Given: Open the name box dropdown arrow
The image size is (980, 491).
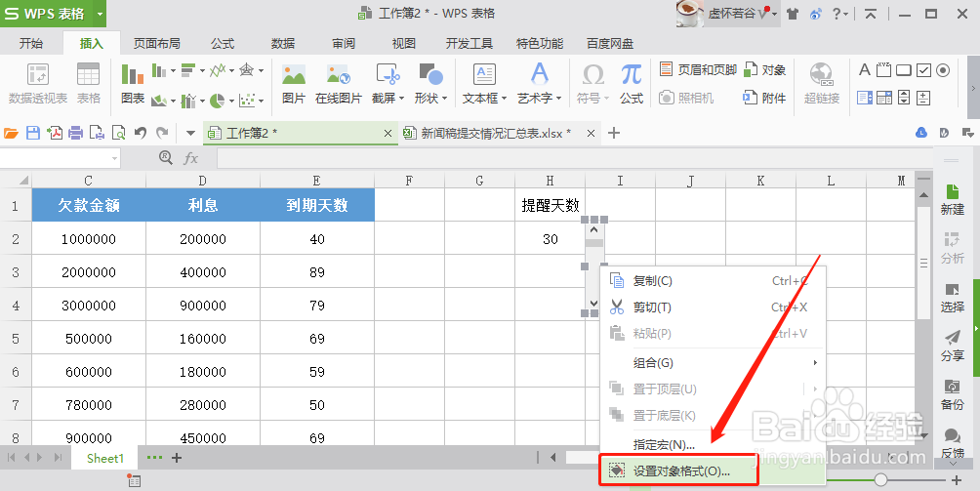Looking at the screenshot, I should point(114,159).
